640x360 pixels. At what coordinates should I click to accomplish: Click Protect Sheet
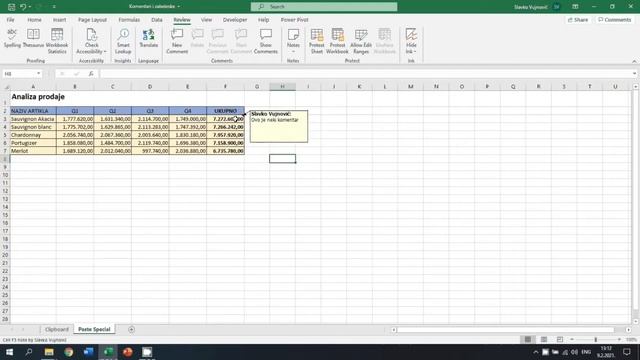click(317, 41)
